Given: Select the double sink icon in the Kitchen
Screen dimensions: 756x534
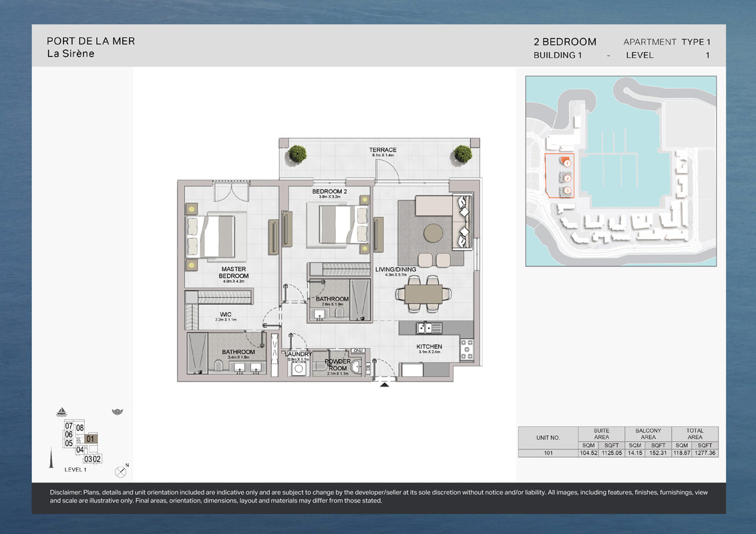Looking at the screenshot, I should tap(425, 328).
